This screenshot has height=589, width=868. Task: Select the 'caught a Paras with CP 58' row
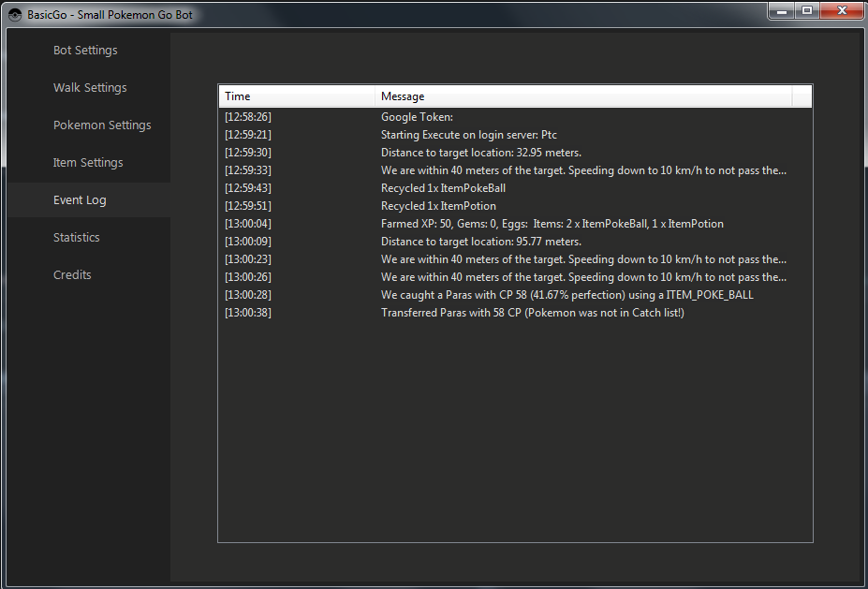[x=566, y=295]
